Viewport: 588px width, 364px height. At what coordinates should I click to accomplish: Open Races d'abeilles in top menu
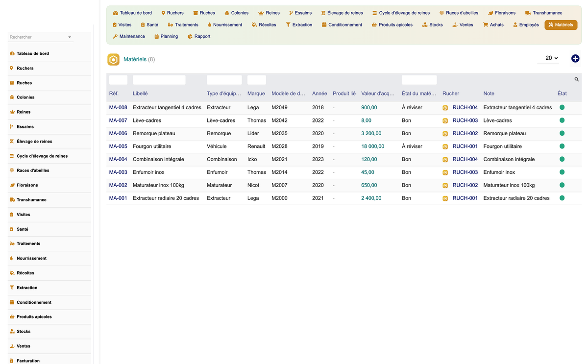pos(459,13)
